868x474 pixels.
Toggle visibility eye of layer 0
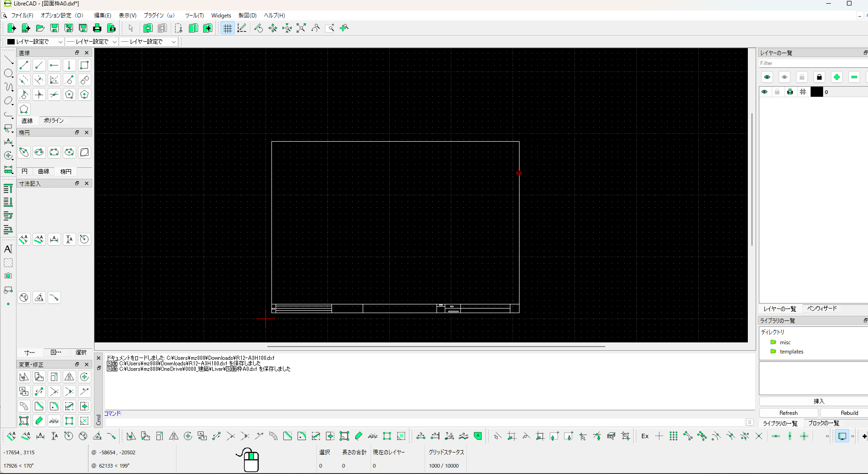click(x=764, y=92)
